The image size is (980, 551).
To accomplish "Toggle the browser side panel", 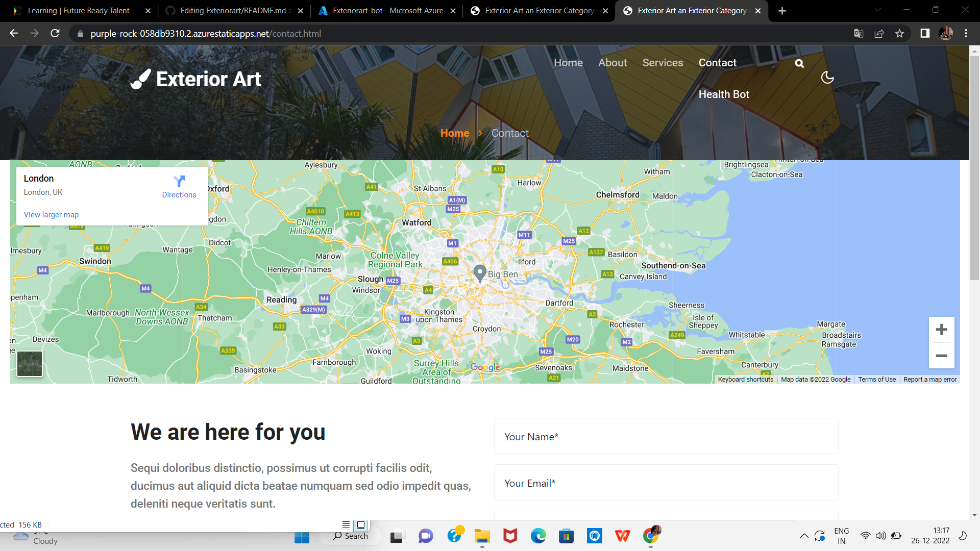I will [925, 34].
